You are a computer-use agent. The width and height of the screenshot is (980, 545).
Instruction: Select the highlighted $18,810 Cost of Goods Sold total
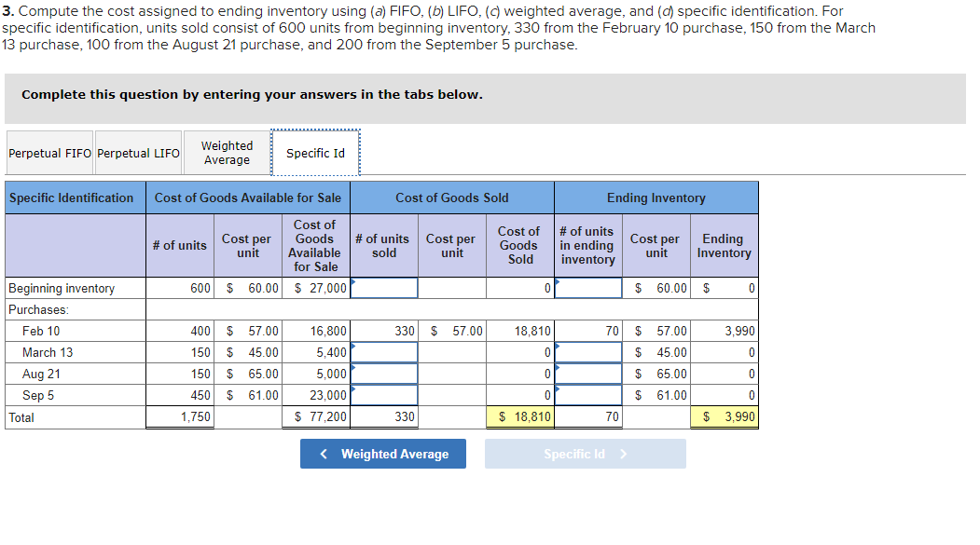coord(519,416)
